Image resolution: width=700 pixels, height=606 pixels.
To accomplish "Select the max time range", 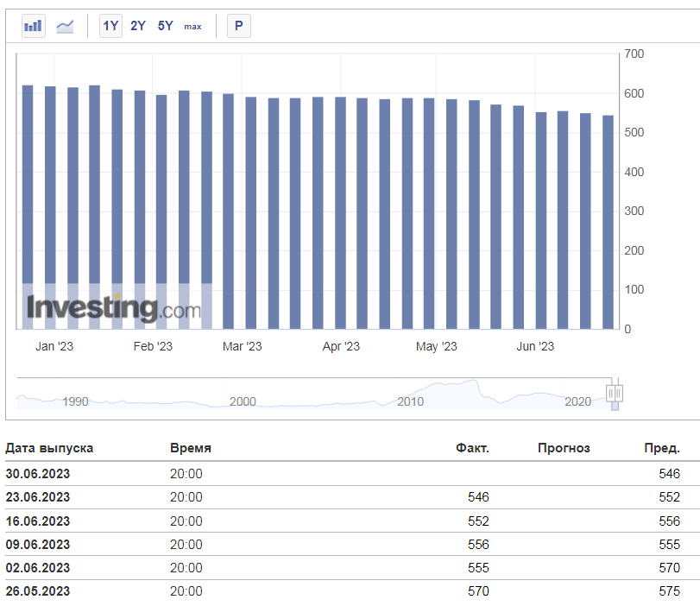I will pyautogui.click(x=192, y=27).
